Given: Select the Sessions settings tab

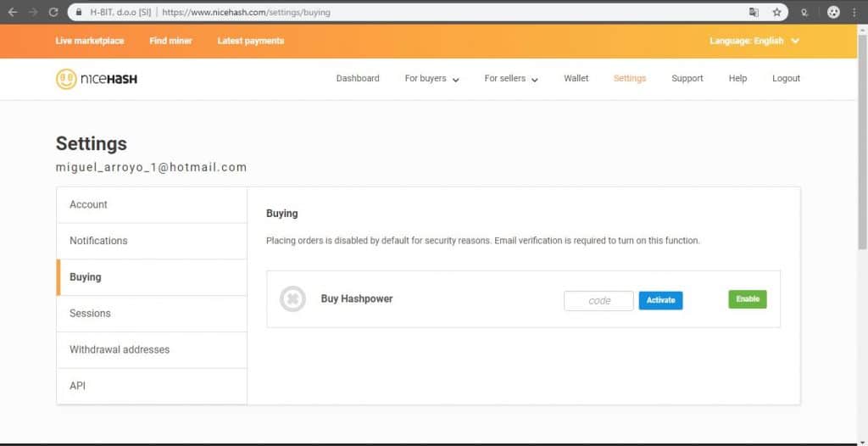Looking at the screenshot, I should [x=152, y=314].
